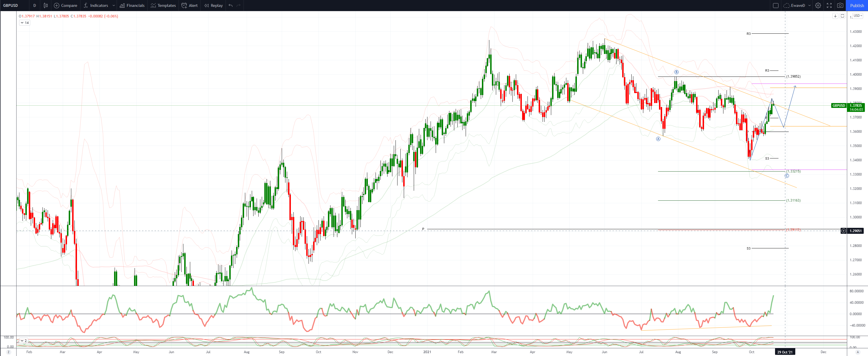Toggle auto scale A button
The image size is (868, 356).
857,352
